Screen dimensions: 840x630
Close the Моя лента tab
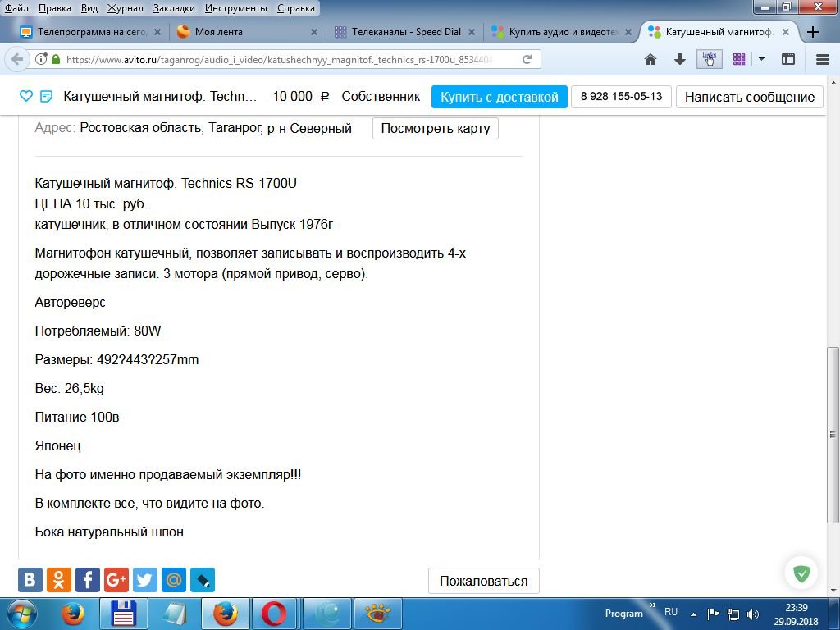(314, 32)
